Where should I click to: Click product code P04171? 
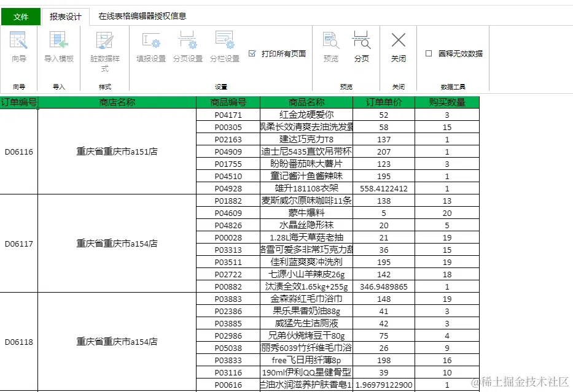tap(228, 115)
